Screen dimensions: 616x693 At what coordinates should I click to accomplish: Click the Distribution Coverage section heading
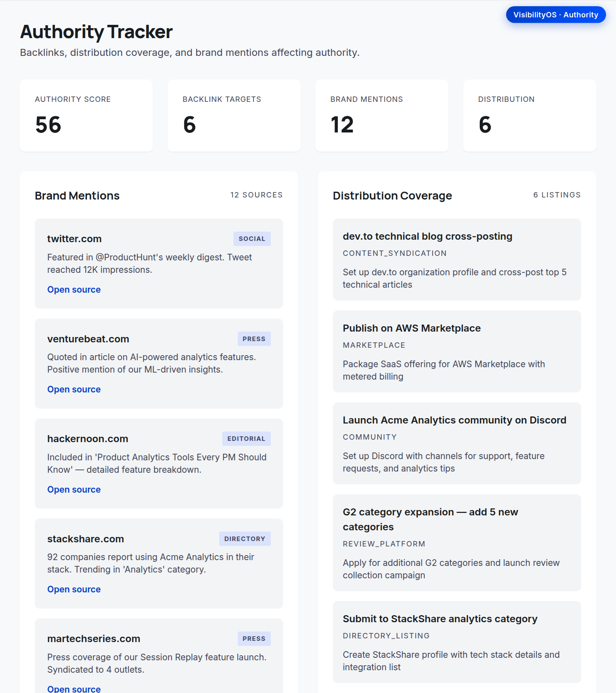392,196
